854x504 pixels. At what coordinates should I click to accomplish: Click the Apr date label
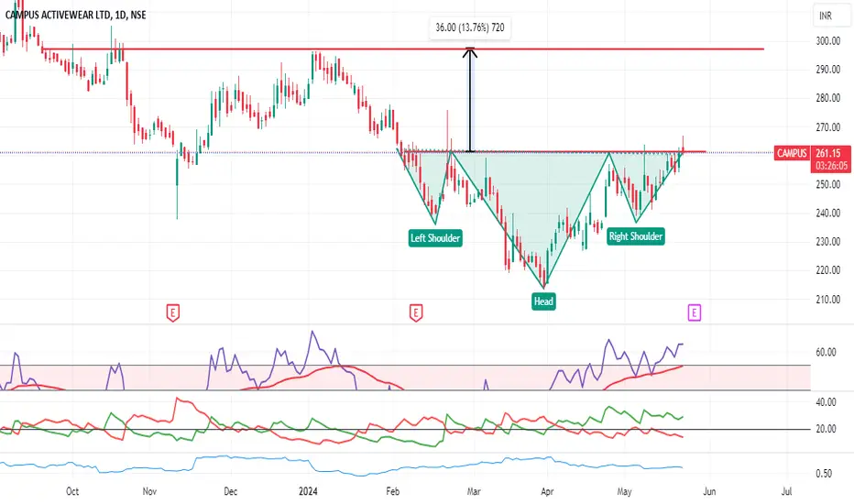[547, 491]
